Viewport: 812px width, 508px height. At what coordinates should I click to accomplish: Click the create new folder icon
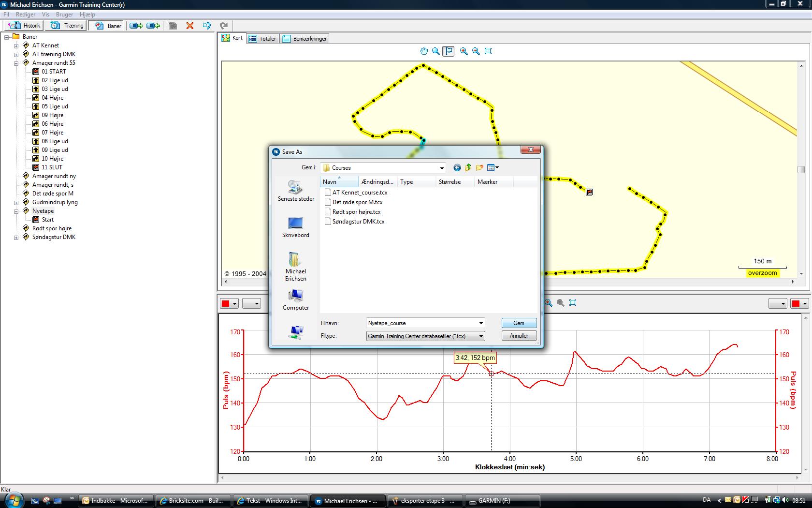click(x=479, y=168)
